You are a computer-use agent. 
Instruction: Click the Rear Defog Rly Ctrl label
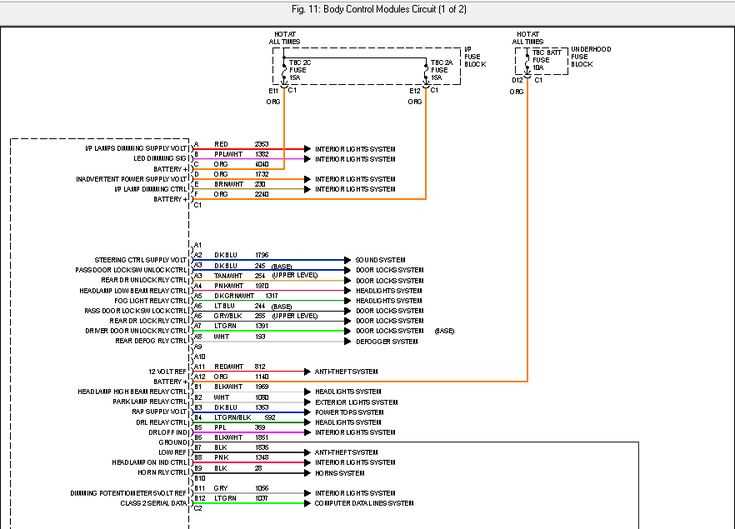(151, 341)
